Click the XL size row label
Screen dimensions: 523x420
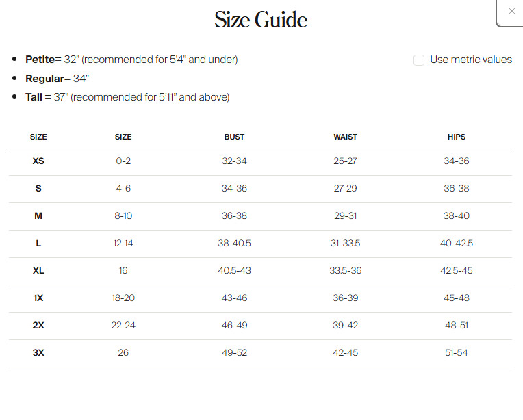38,271
